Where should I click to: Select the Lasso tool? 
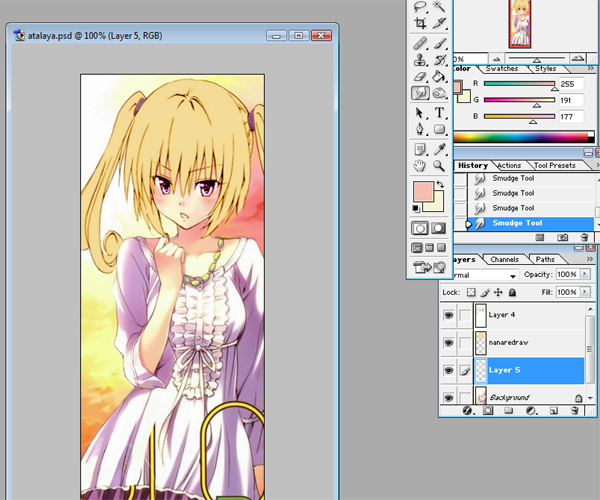pyautogui.click(x=420, y=7)
